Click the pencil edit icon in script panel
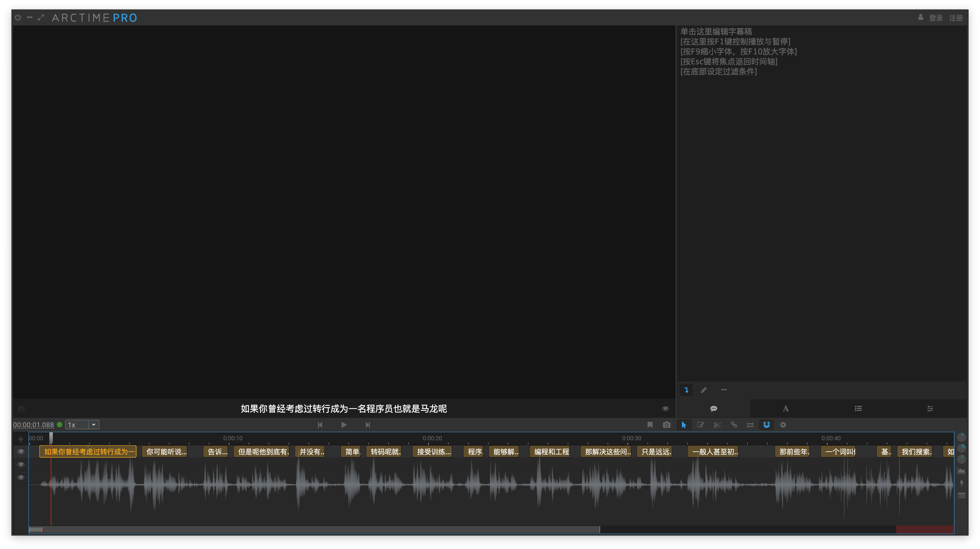The width and height of the screenshot is (980, 549). coord(704,390)
